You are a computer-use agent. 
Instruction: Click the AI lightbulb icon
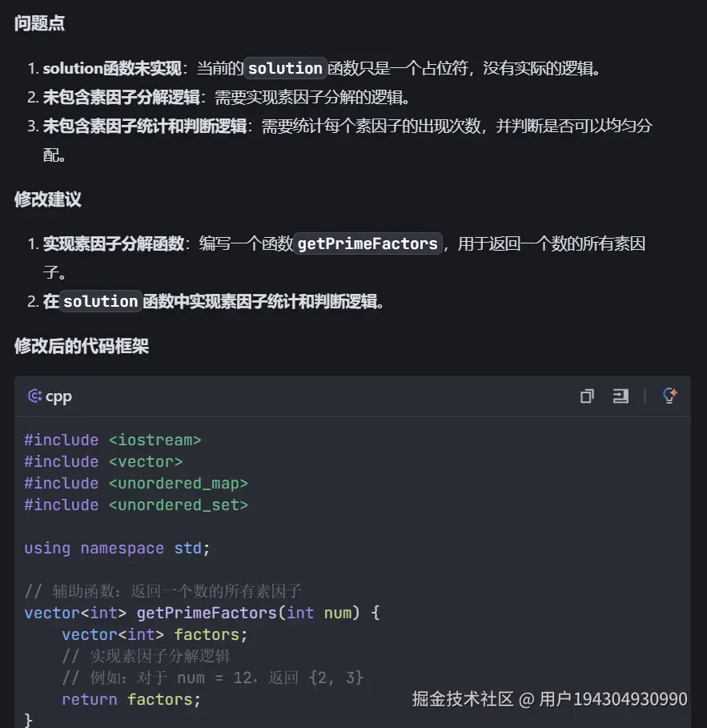[x=670, y=396]
